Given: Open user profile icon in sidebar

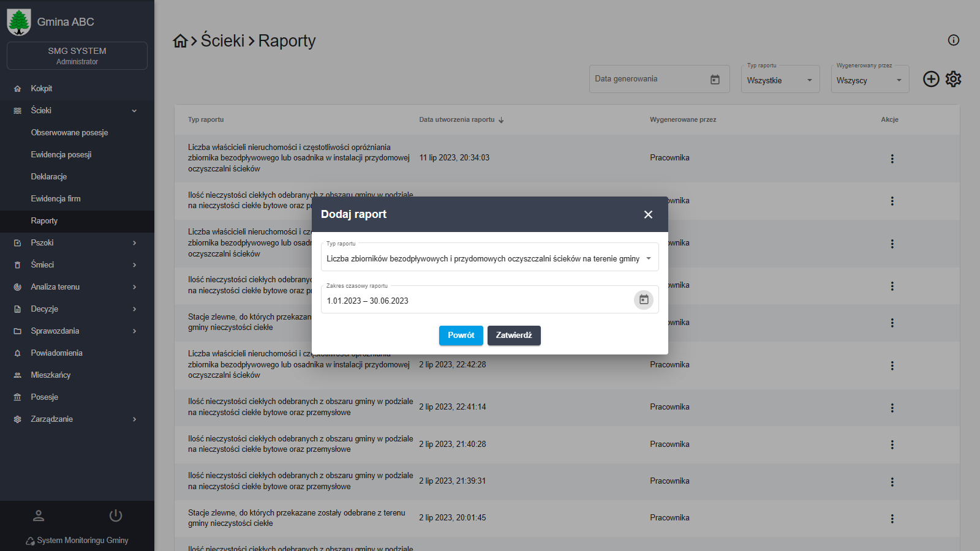Looking at the screenshot, I should pyautogui.click(x=39, y=515).
